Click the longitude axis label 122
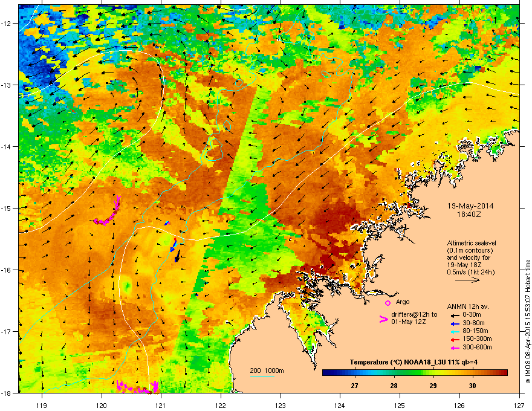The width and height of the screenshot is (532, 411). tap(221, 406)
